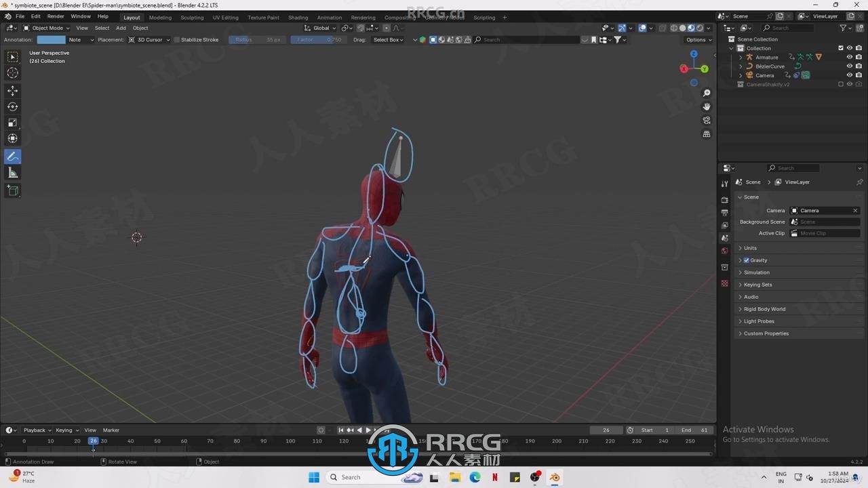Adjust the stabilize Factor slider
Viewport: 868px width, 488px height.
pyautogui.click(x=318, y=40)
